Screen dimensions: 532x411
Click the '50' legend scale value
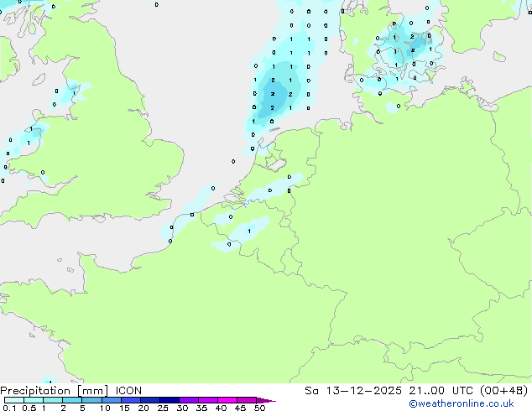click(259, 408)
